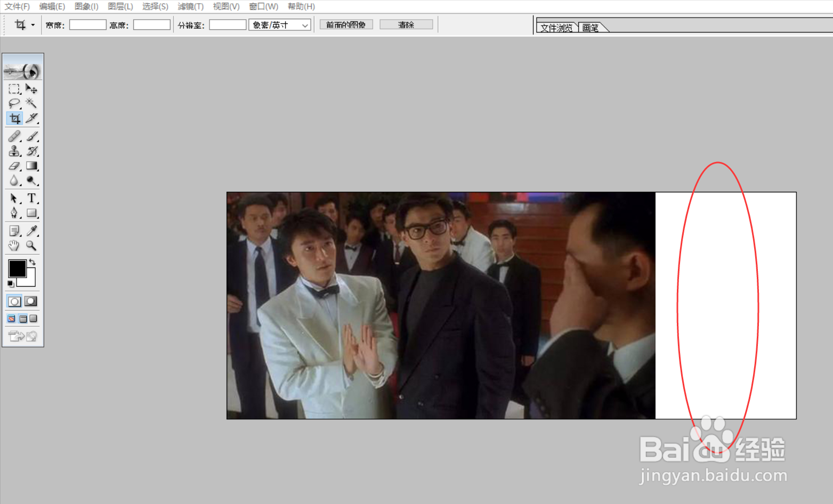Swap foreground and background colors
Image resolution: width=833 pixels, height=504 pixels.
point(33,262)
